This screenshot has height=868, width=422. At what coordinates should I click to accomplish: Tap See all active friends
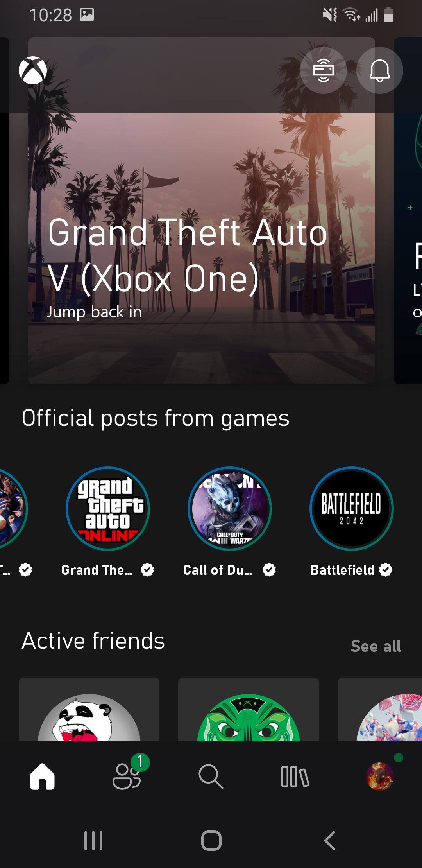click(376, 646)
